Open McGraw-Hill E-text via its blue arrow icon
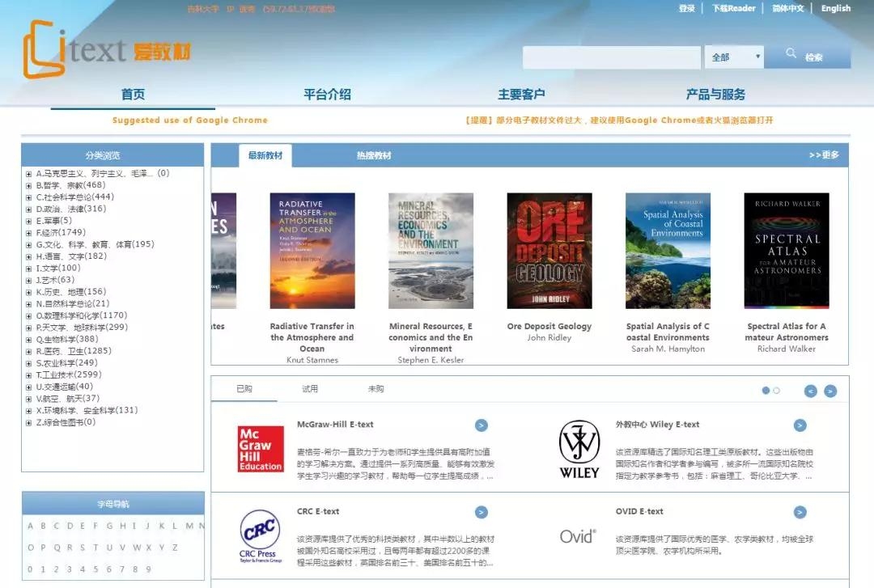 (482, 425)
